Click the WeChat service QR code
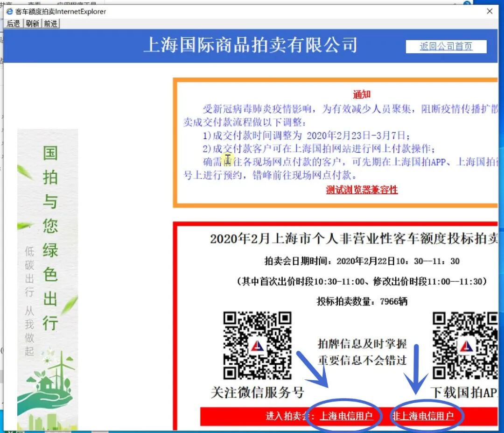This screenshot has height=433, width=504. tap(258, 345)
